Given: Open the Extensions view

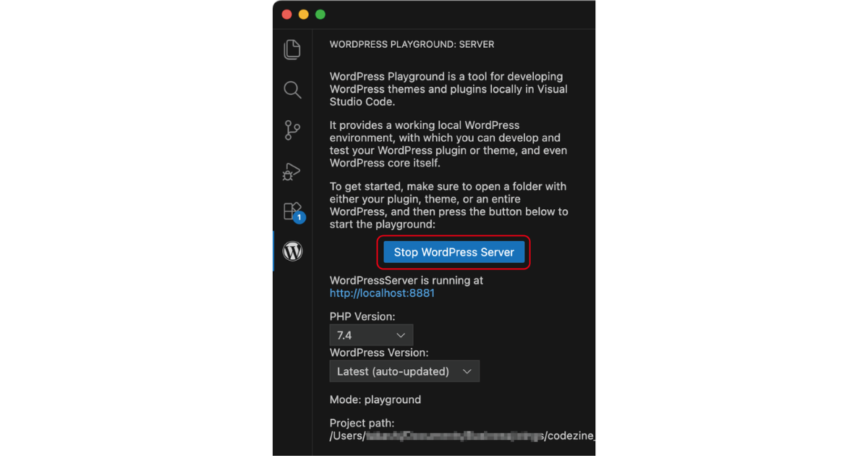Looking at the screenshot, I should pyautogui.click(x=292, y=211).
